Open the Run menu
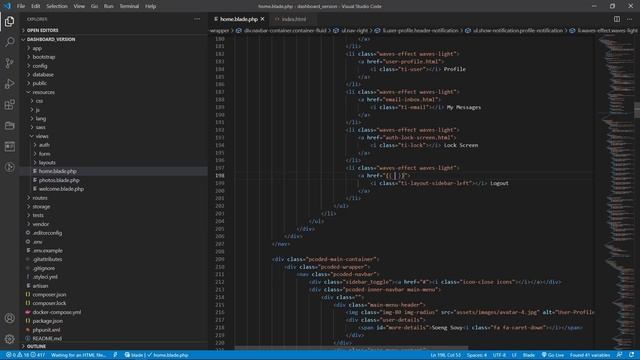This screenshot has height=360, width=640. click(x=109, y=6)
